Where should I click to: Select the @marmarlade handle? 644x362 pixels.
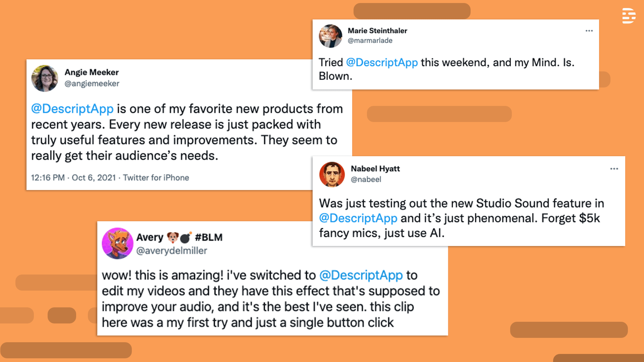(x=370, y=40)
